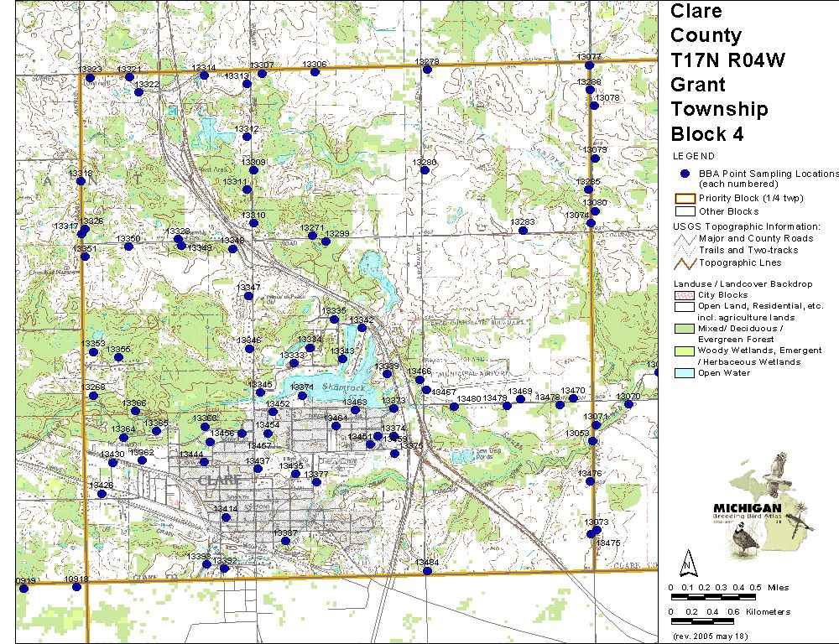Click sampling point 13278 on the map
839x644 pixels.
(427, 70)
